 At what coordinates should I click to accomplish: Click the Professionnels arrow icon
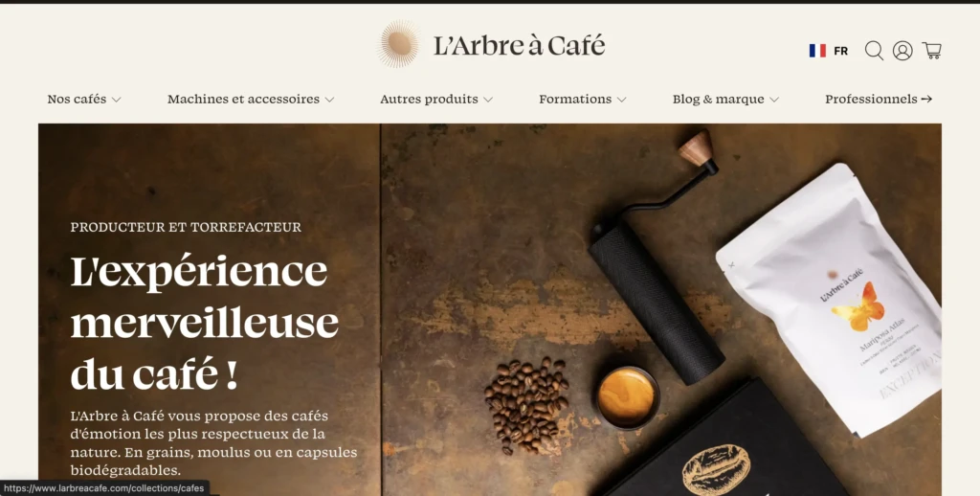pyautogui.click(x=926, y=99)
